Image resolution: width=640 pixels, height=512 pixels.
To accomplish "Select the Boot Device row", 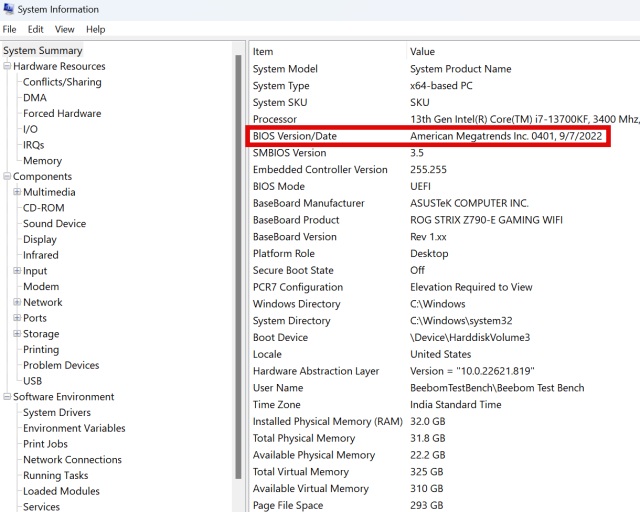I will tap(445, 337).
